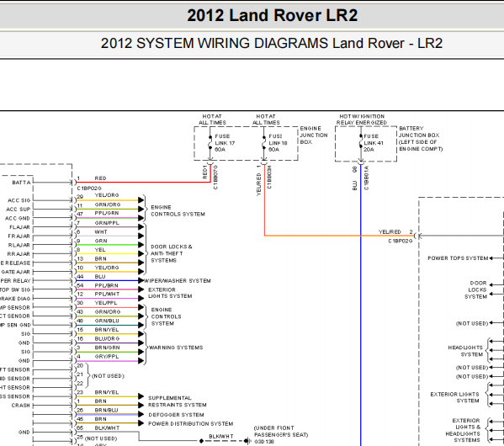Click "HOT W/ IGNITION RELAY ENERGIZED" text
Viewport: 504px width, 446px height.
[x=362, y=119]
